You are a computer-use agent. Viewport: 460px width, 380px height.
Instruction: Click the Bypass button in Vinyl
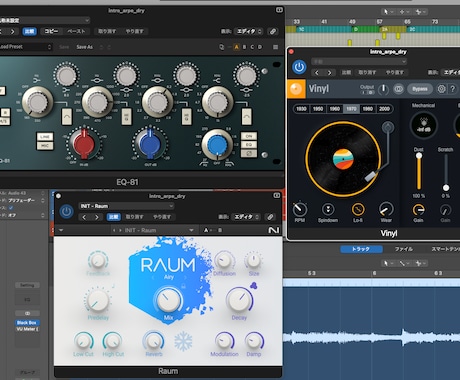pyautogui.click(x=420, y=89)
